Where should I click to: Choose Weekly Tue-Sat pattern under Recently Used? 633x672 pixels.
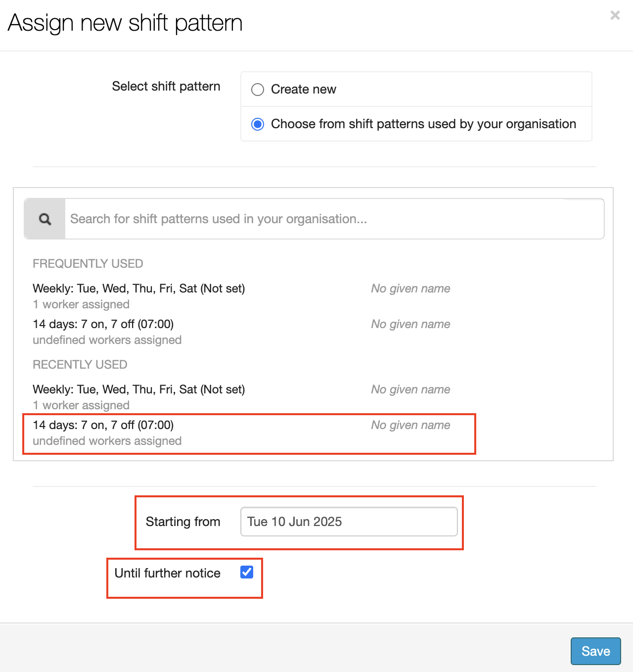(x=139, y=389)
